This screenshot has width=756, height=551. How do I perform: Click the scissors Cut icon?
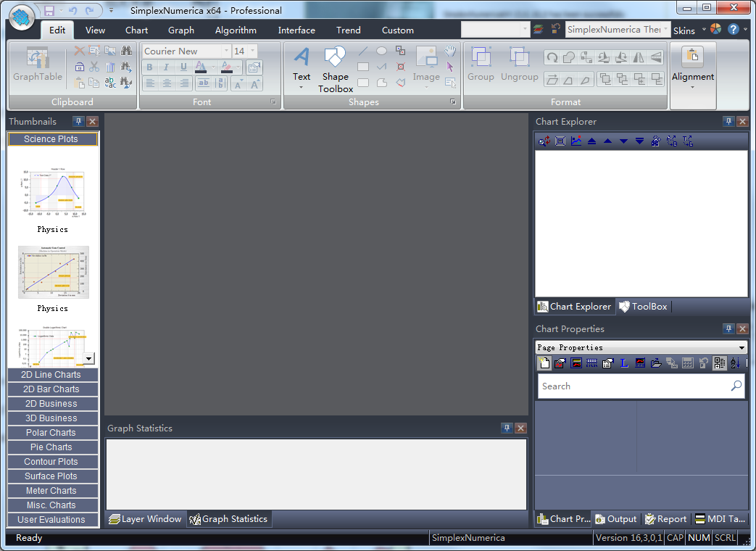[x=94, y=67]
